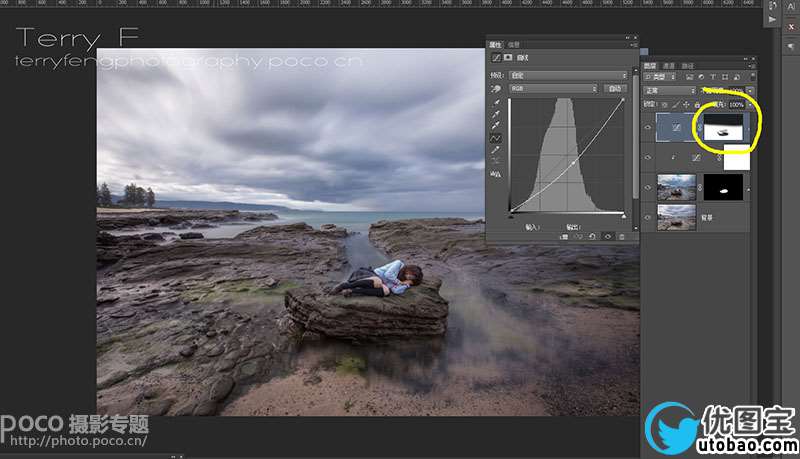The width and height of the screenshot is (800, 459).
Task: Click the black point input slider under histogram
Action: point(511,216)
